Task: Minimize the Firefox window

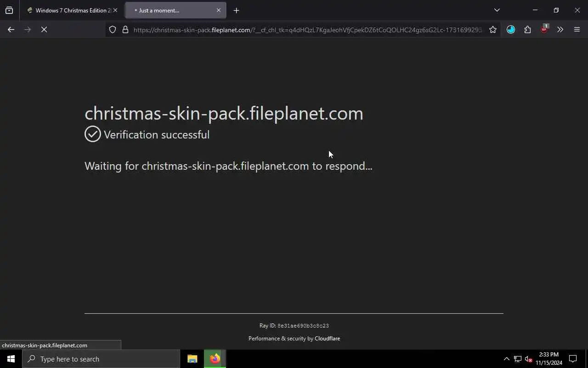Action: pos(535,10)
